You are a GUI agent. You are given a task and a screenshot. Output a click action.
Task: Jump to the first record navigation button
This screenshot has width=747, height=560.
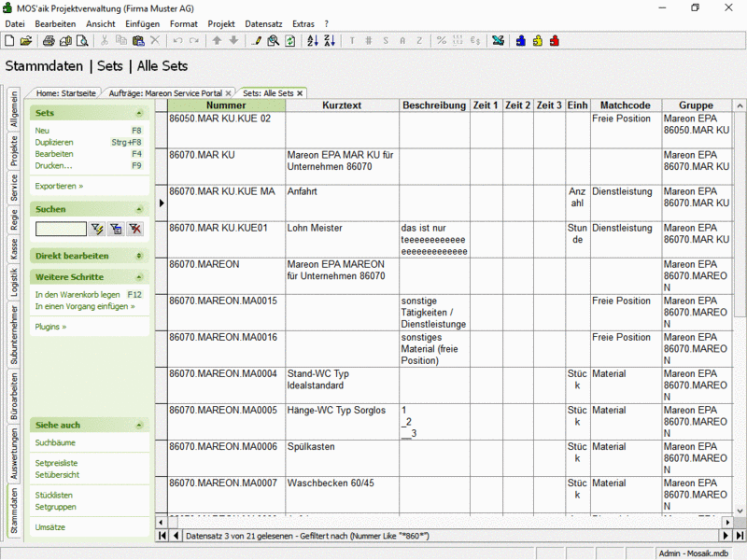point(162,536)
